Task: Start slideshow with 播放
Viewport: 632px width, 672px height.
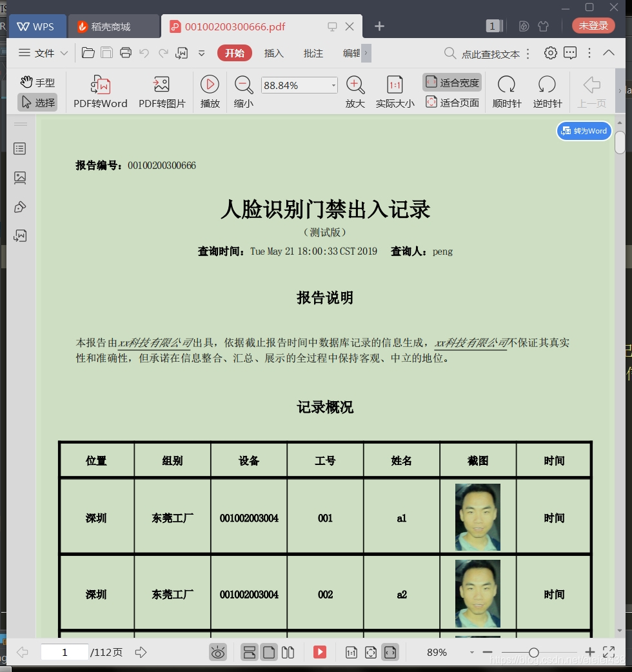Action: 210,92
